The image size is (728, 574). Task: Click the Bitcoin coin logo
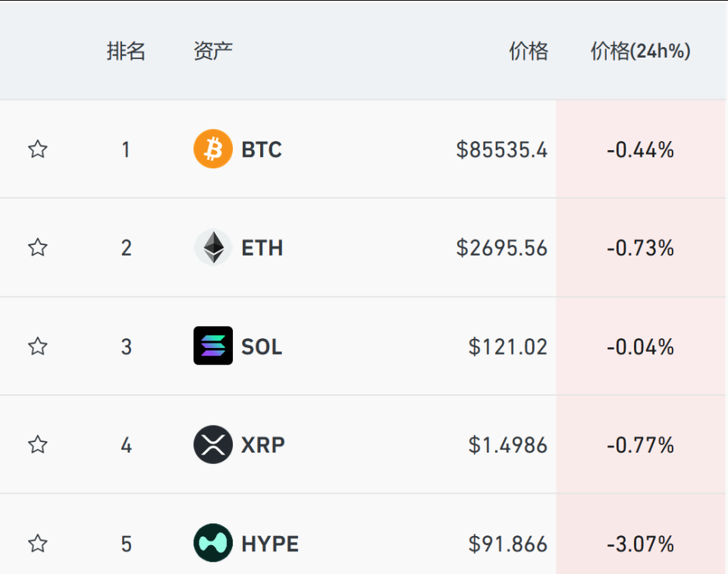(213, 149)
